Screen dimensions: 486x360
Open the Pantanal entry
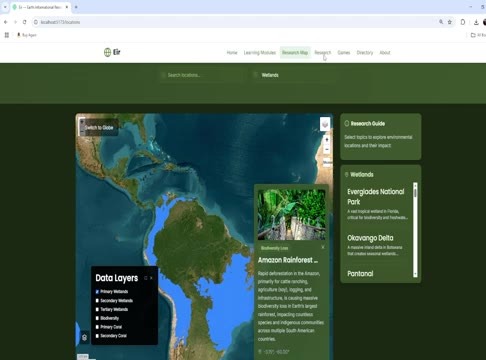[x=360, y=274]
